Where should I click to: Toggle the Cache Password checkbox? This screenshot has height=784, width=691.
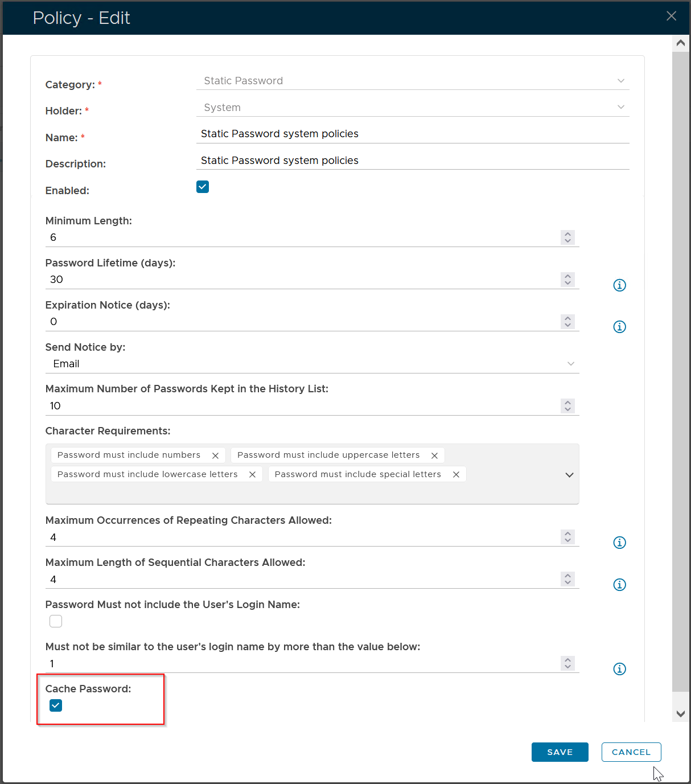(x=56, y=705)
